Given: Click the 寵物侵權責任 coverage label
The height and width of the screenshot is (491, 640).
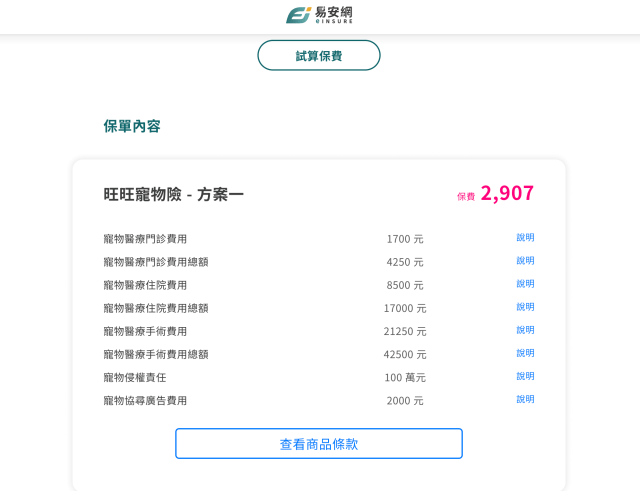Looking at the screenshot, I should pyautogui.click(x=135, y=377).
